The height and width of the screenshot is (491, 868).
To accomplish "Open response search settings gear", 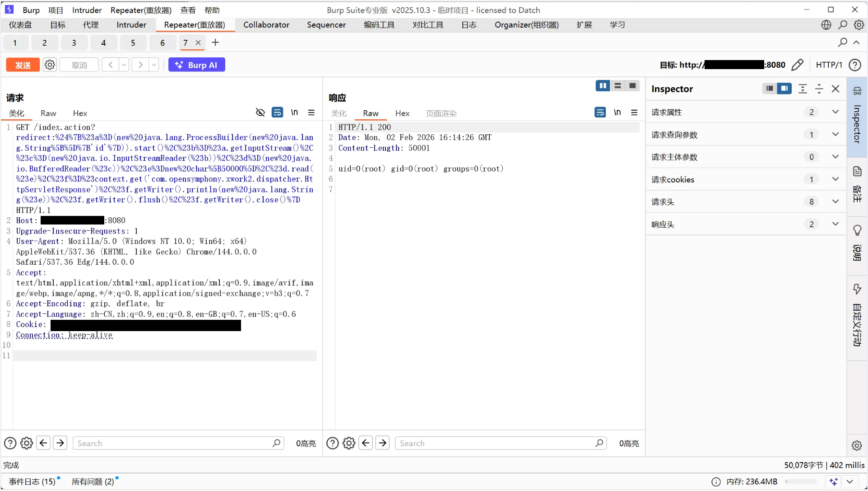I will click(x=349, y=443).
